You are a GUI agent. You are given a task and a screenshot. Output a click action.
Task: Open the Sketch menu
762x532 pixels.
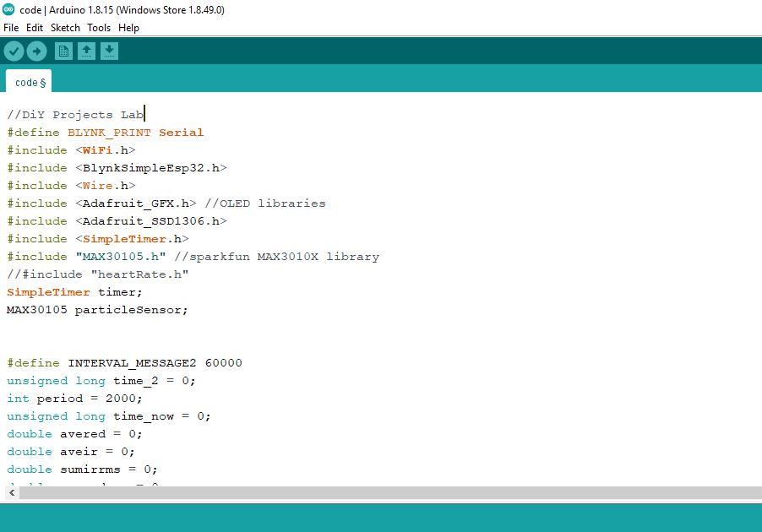tap(65, 28)
